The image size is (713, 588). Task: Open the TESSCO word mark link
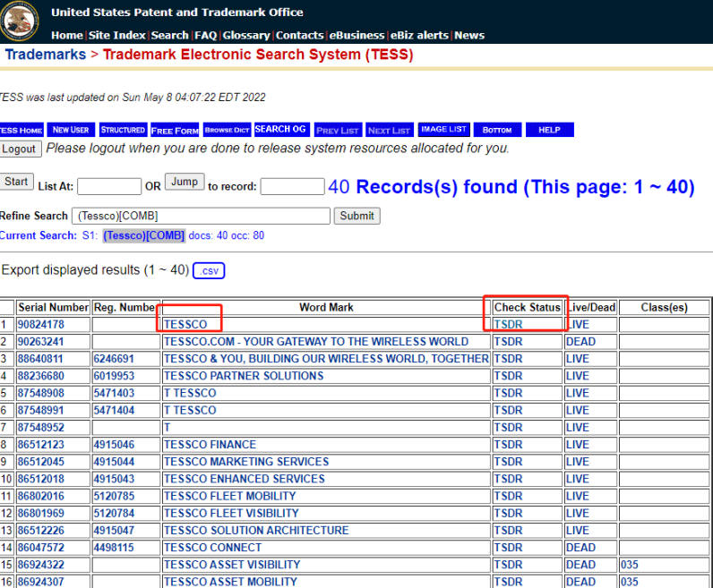click(185, 325)
